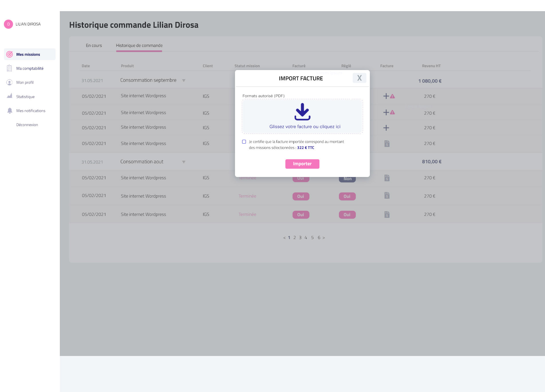
Task: Switch to the En cours tab
Action: click(x=94, y=45)
